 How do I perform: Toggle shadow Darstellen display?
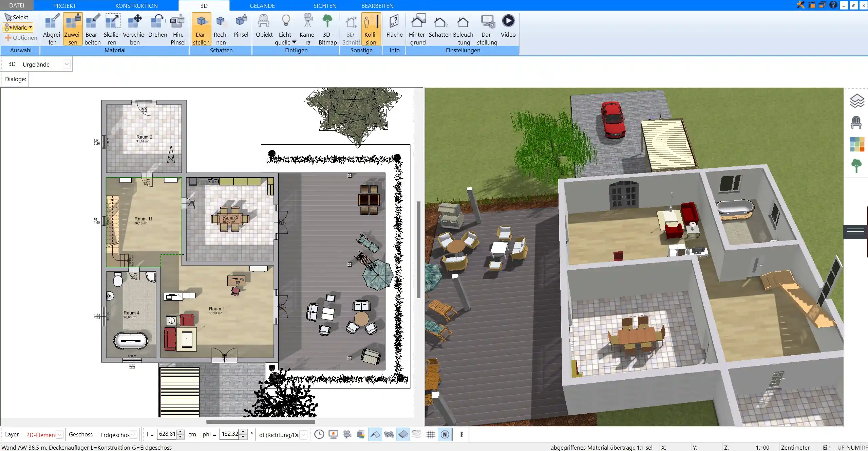[201, 29]
